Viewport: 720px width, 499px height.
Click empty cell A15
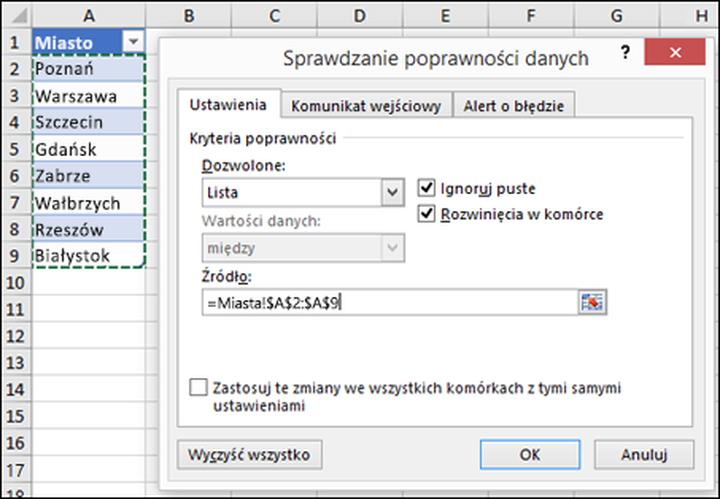pos(89,416)
